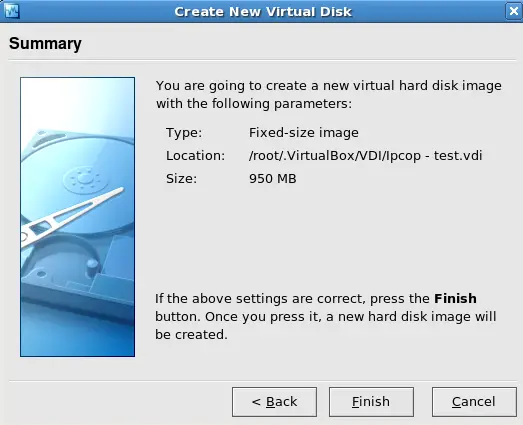Click the Ipcop - test.vdi location path
This screenshot has height=425, width=523.
365,155
